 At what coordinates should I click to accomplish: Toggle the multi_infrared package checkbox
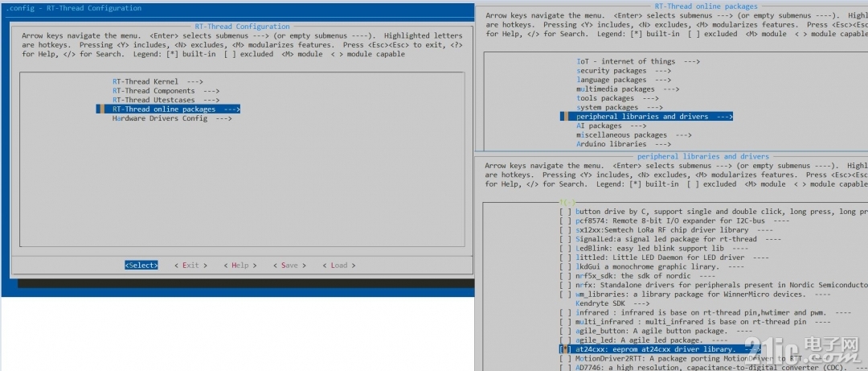tap(565, 322)
